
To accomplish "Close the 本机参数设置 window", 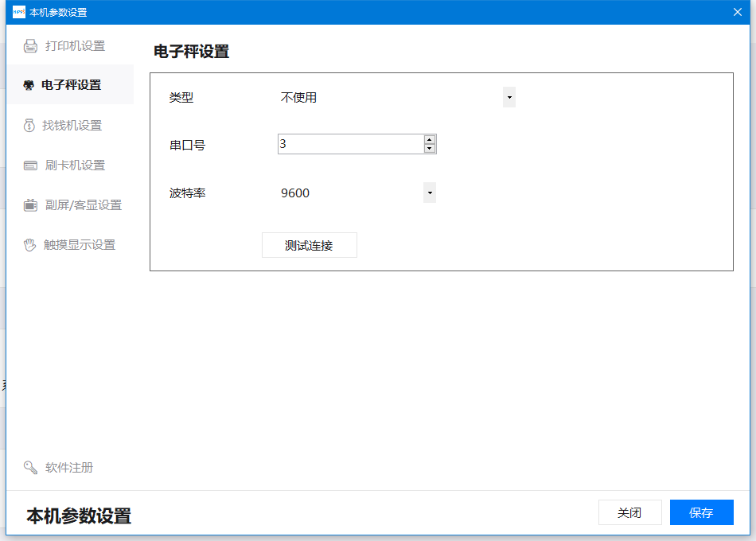I will click(x=738, y=12).
